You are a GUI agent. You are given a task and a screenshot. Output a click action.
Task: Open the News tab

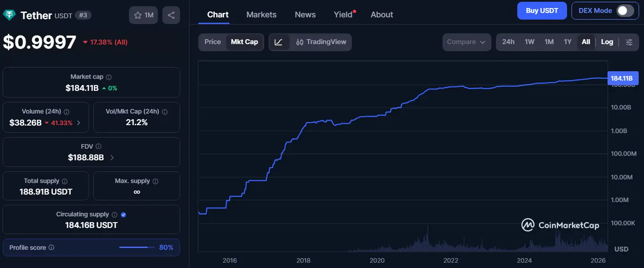(x=305, y=15)
